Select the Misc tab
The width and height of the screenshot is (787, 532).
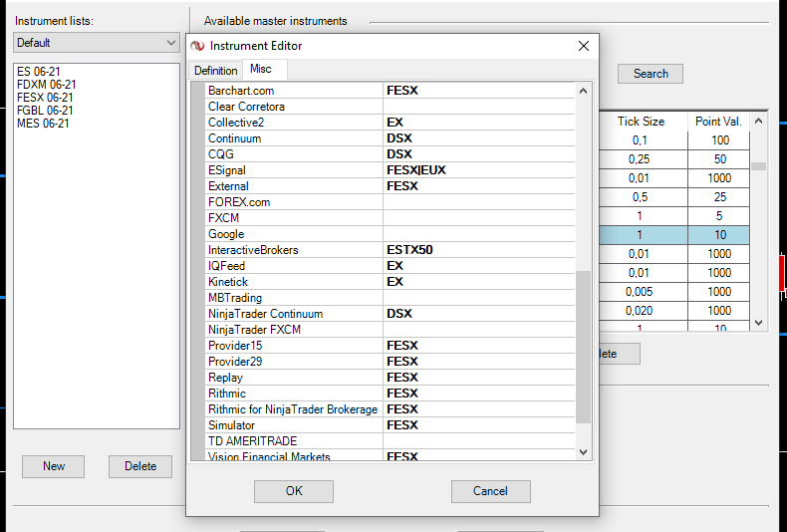click(260, 69)
